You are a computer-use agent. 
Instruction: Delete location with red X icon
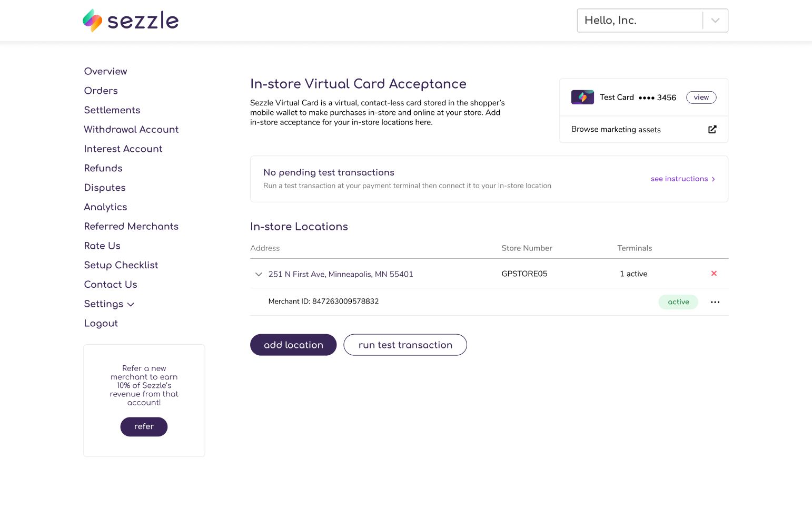point(714,274)
